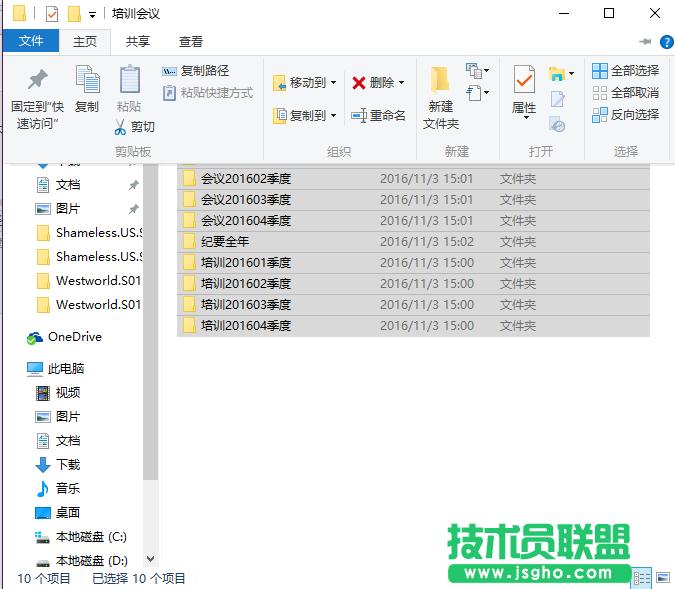Create a new folder with 新建文件夹 icon

(440, 82)
